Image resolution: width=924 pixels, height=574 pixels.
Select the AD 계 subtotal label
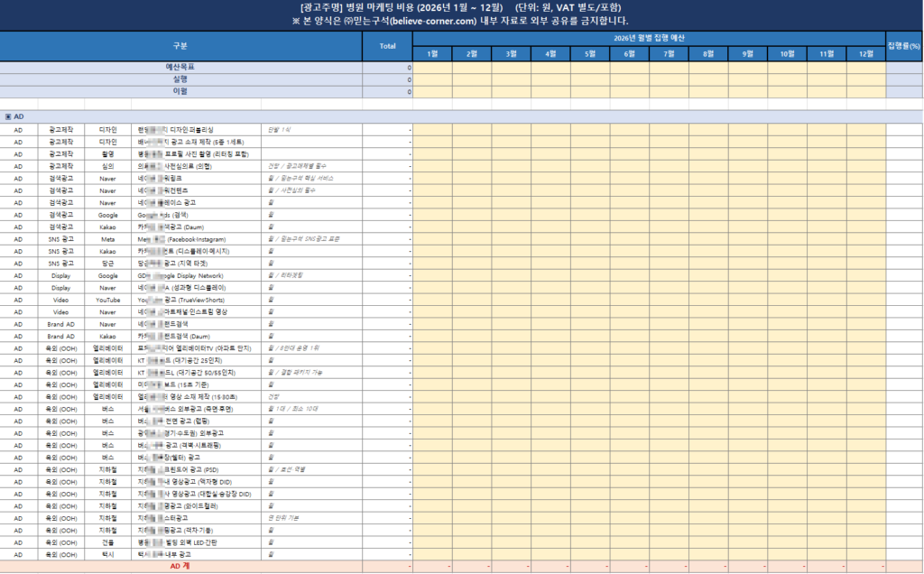tap(180, 567)
